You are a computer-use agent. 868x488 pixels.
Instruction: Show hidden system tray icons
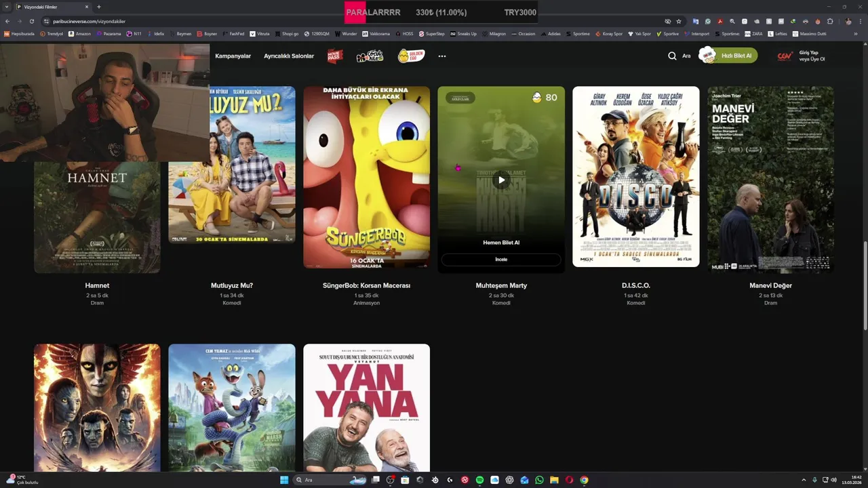tap(804, 480)
